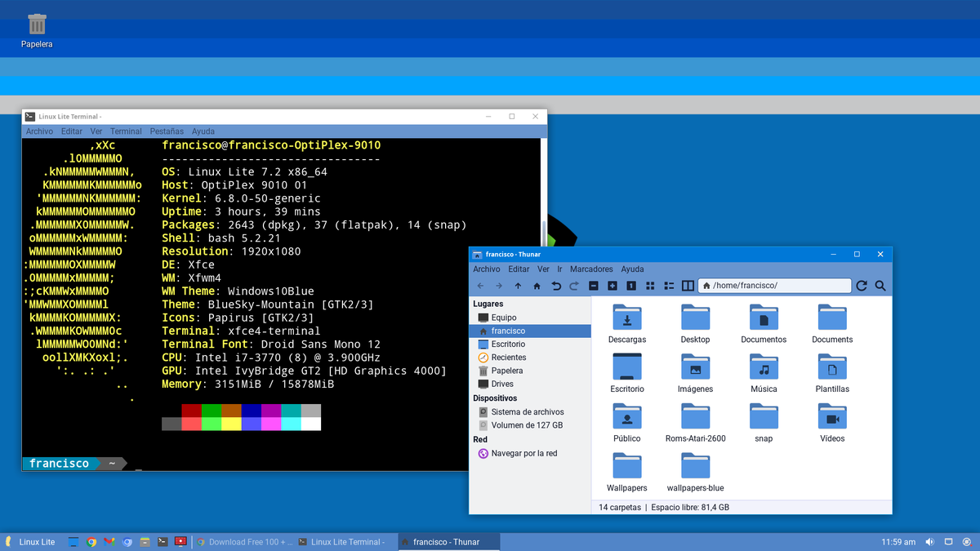Select Sistema de archivos in sidebar
The width and height of the screenshot is (980, 551).
530,411
